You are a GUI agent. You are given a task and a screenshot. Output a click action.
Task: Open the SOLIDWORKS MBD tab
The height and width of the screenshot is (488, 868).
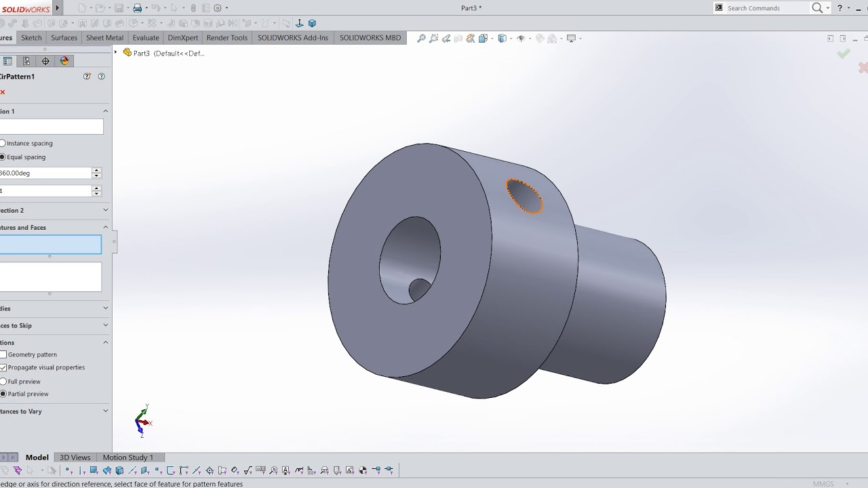[x=370, y=38]
